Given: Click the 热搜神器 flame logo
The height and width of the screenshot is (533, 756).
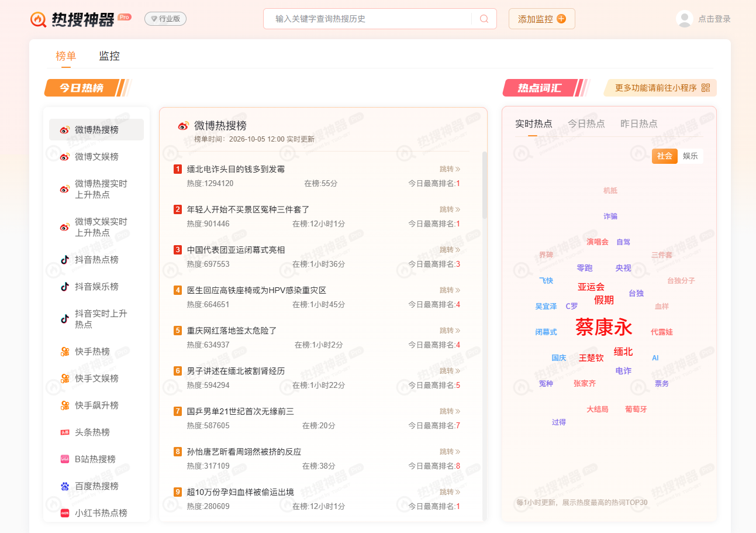Looking at the screenshot, I should 39,19.
